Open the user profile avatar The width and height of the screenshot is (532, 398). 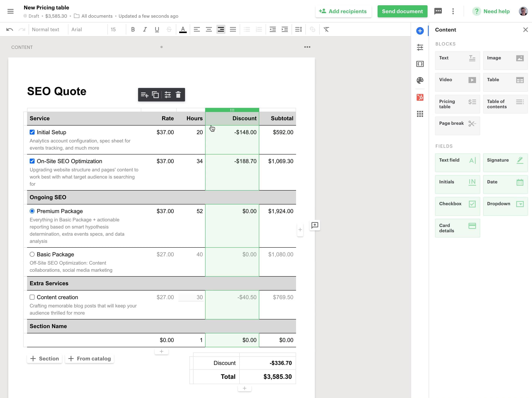[x=523, y=11]
